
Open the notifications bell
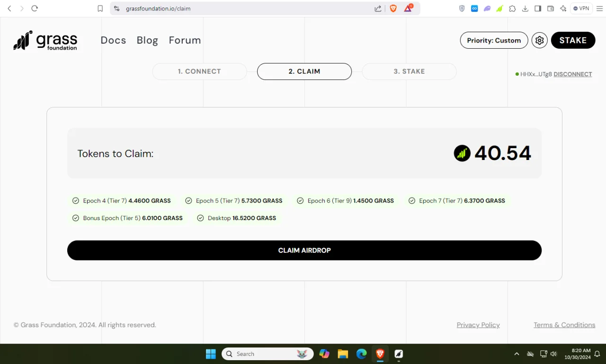pos(597,354)
